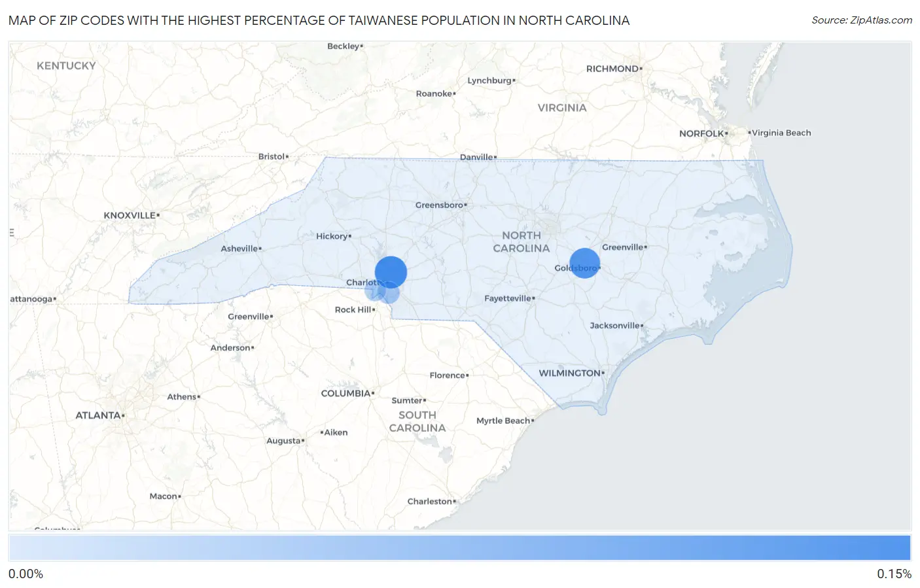This screenshot has height=588, width=920.
Task: Click the Beckley city label
Action: (344, 46)
